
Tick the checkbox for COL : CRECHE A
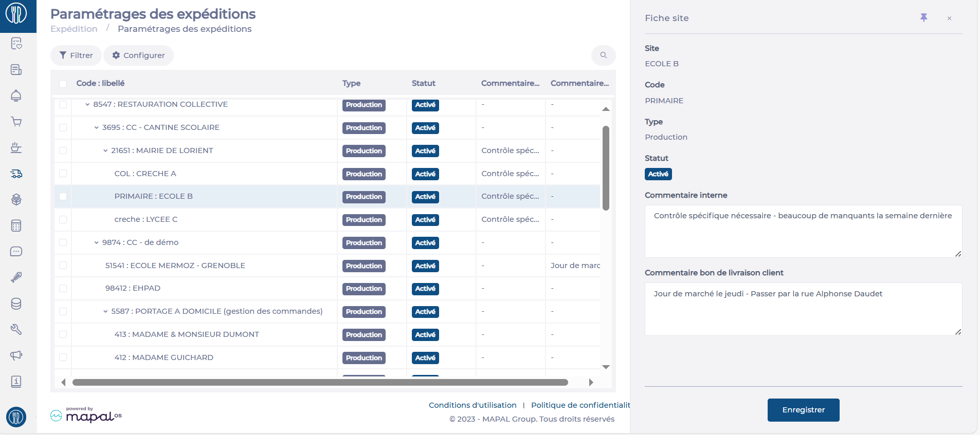point(63,174)
